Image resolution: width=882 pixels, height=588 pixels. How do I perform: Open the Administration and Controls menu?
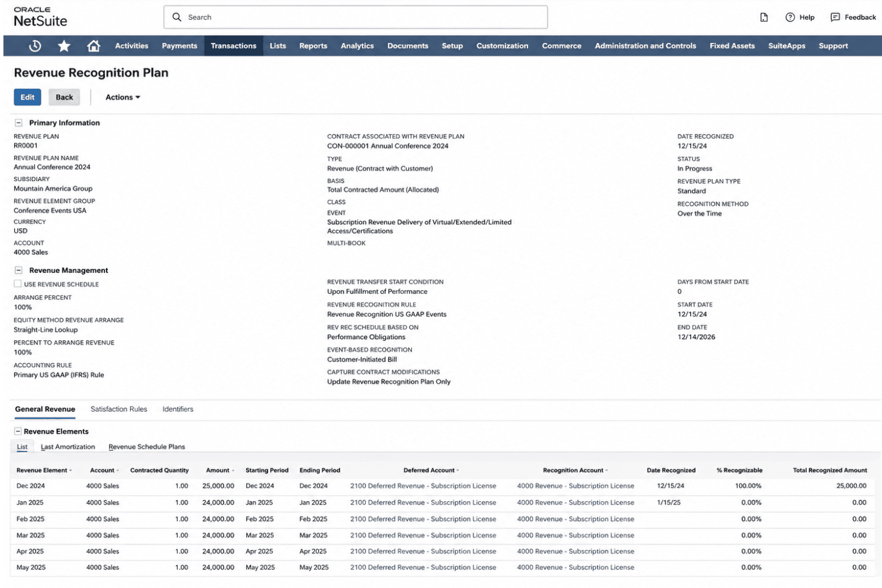pyautogui.click(x=645, y=46)
